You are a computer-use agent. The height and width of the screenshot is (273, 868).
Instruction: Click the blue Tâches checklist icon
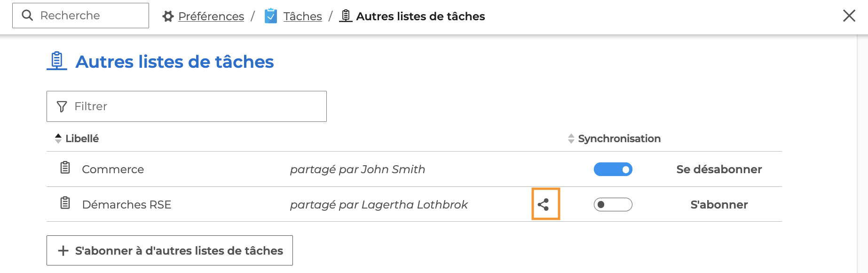[x=271, y=16]
